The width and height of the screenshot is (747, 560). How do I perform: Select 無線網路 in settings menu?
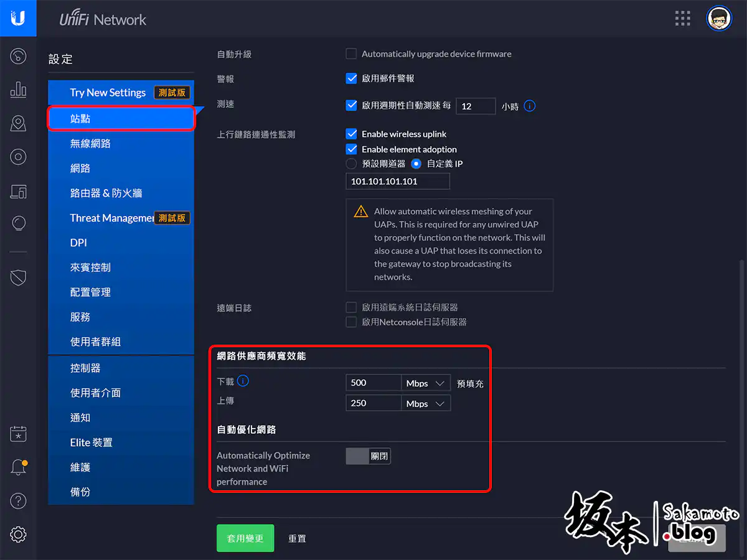[90, 144]
